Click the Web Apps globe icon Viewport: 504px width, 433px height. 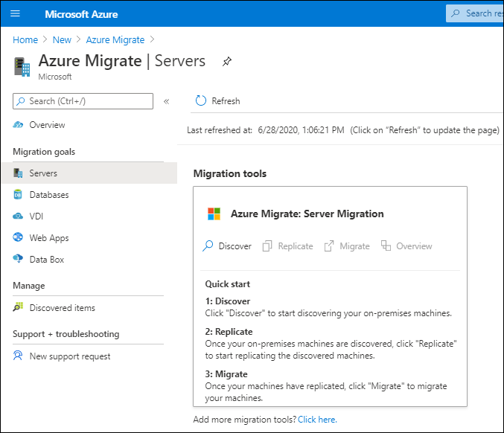coord(18,237)
